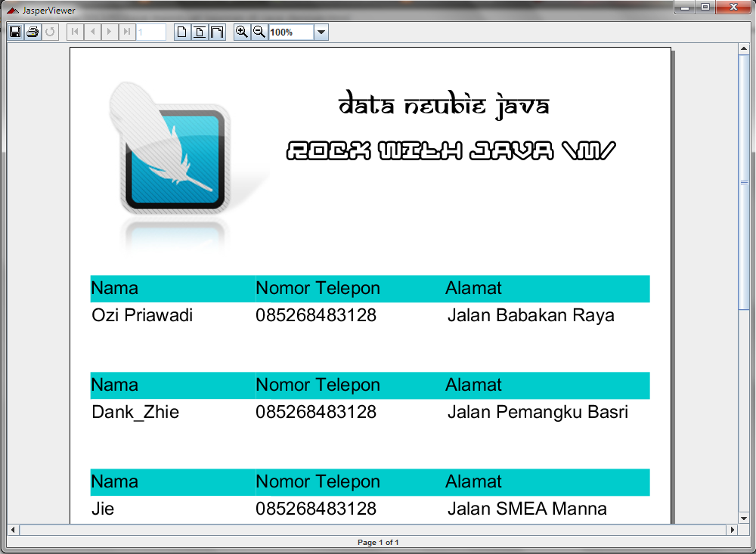Switch to actual size view
The height and width of the screenshot is (554, 756).
181,32
